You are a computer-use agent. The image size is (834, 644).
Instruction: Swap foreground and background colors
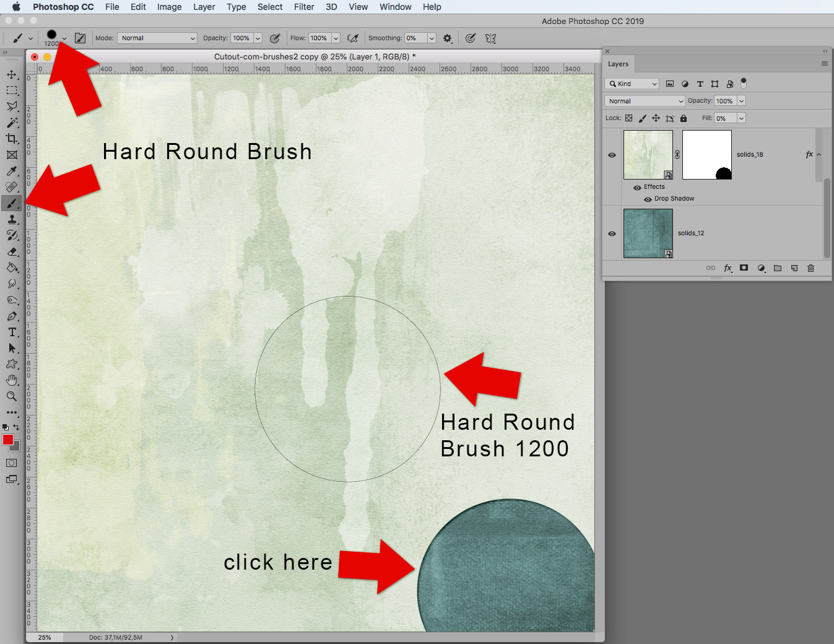[x=16, y=427]
